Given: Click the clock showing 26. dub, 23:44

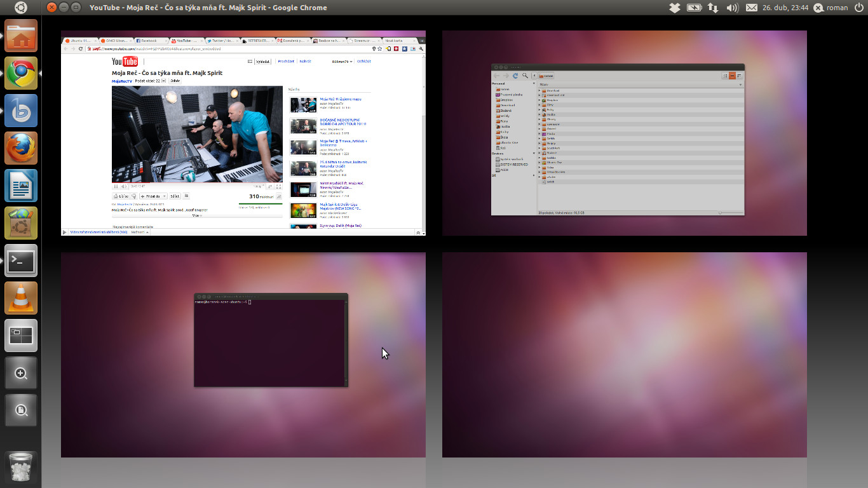Looking at the screenshot, I should coord(785,8).
